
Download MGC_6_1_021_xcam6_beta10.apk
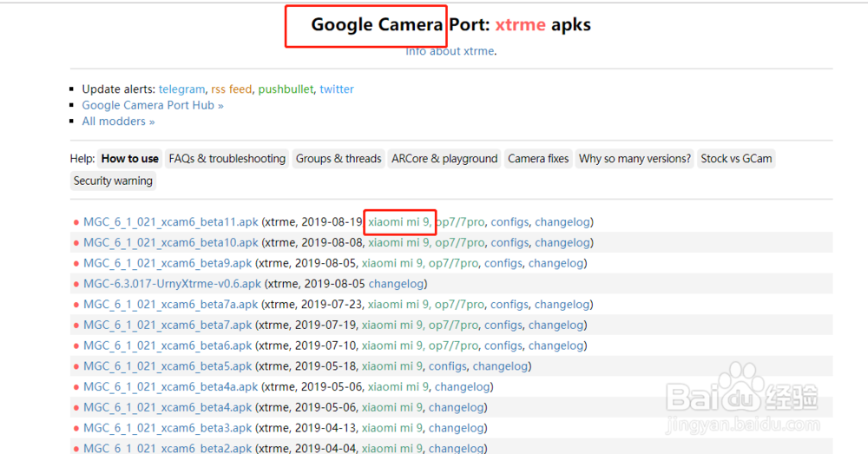point(170,242)
